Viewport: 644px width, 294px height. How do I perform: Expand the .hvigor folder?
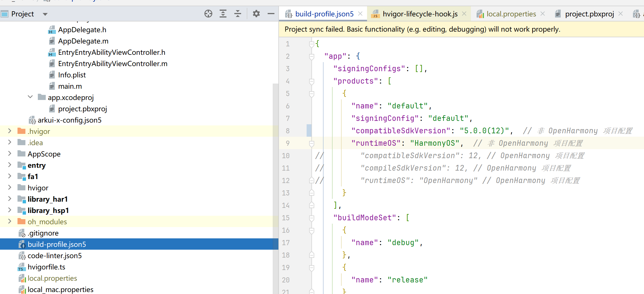[x=10, y=131]
